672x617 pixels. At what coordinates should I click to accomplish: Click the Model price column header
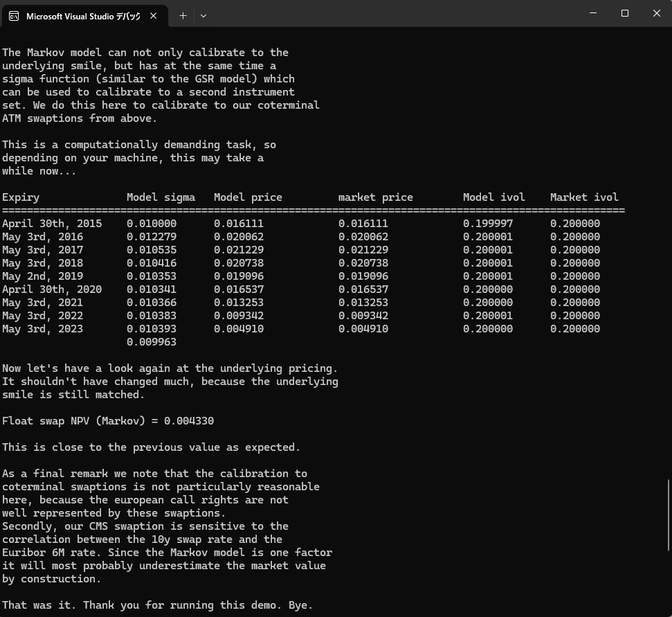point(248,197)
